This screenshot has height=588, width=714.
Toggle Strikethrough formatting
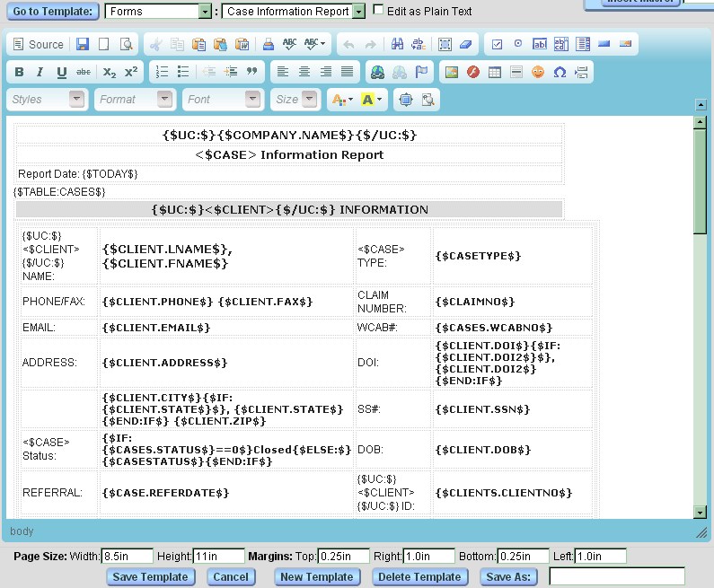84,72
